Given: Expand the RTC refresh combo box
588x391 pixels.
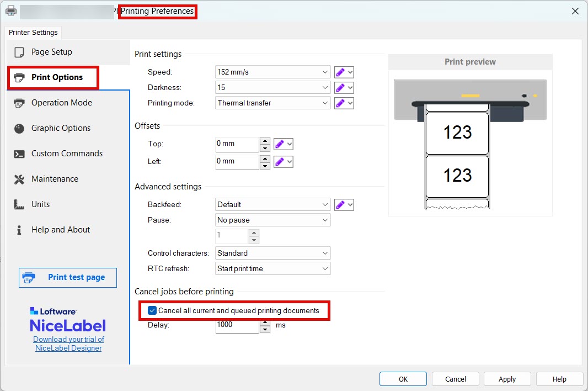Looking at the screenshot, I should (x=272, y=268).
